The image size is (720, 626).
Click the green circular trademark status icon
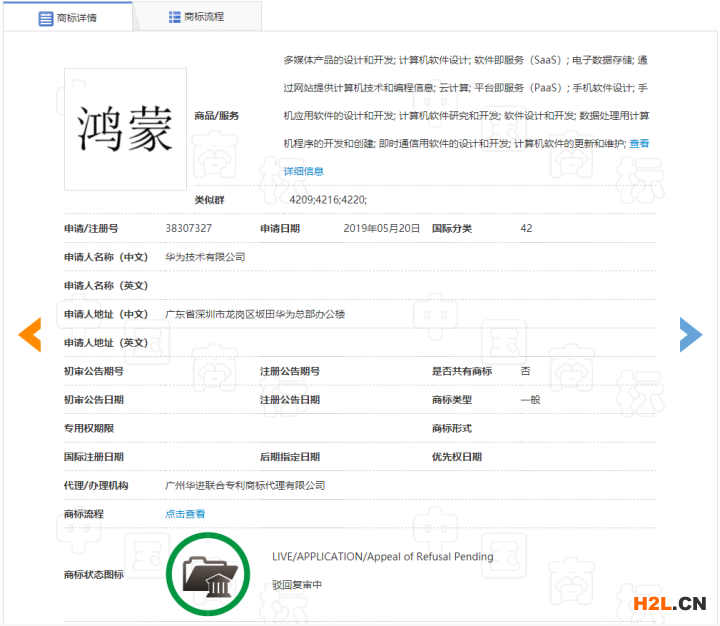(208, 573)
